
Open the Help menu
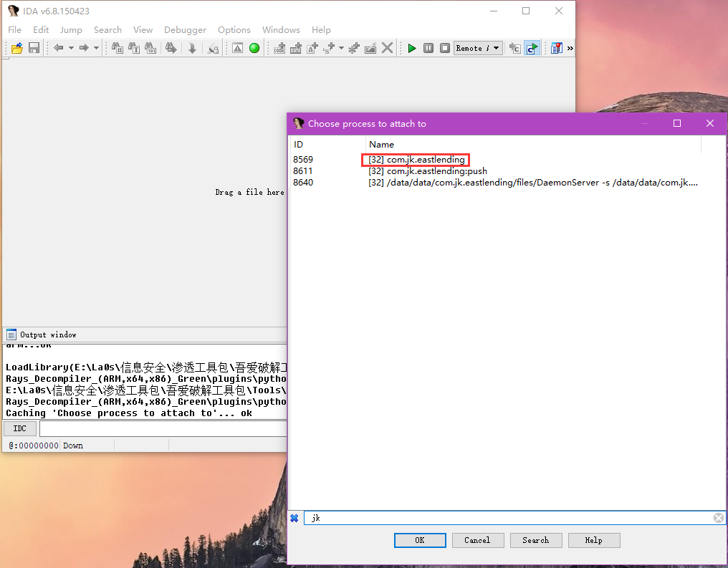321,29
